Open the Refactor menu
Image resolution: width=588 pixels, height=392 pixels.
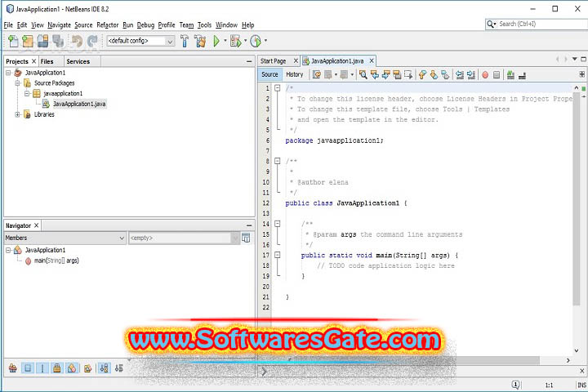[x=107, y=25]
